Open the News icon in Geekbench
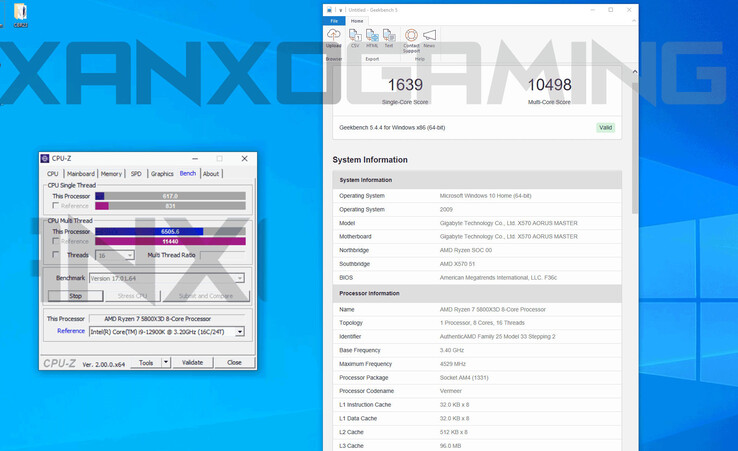Viewport: 738px width, 451px height. pyautogui.click(x=429, y=37)
